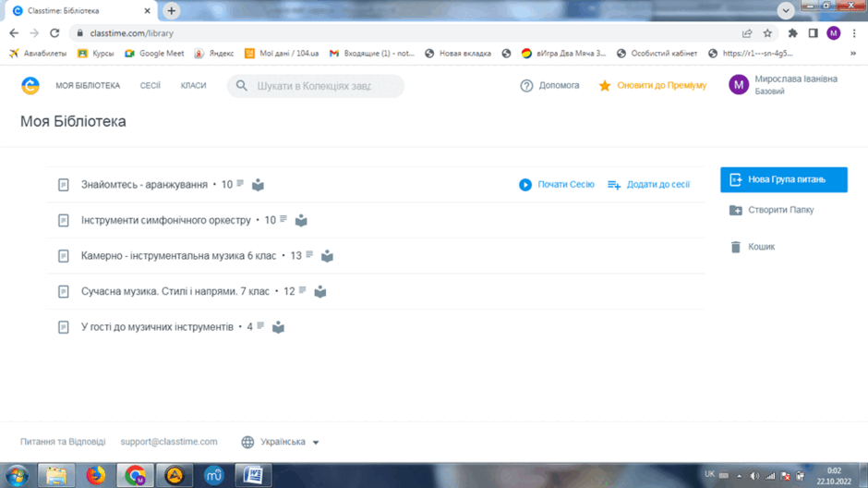Open the Допомога help icon

526,86
